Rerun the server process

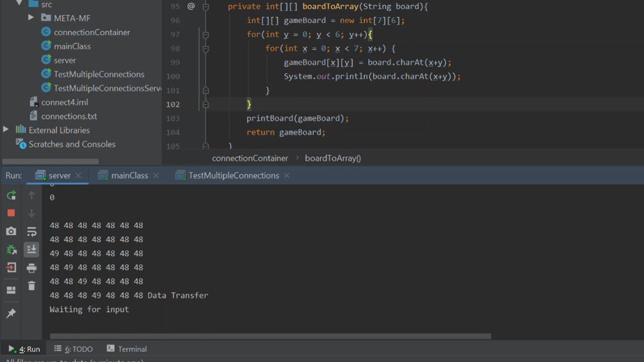click(11, 195)
